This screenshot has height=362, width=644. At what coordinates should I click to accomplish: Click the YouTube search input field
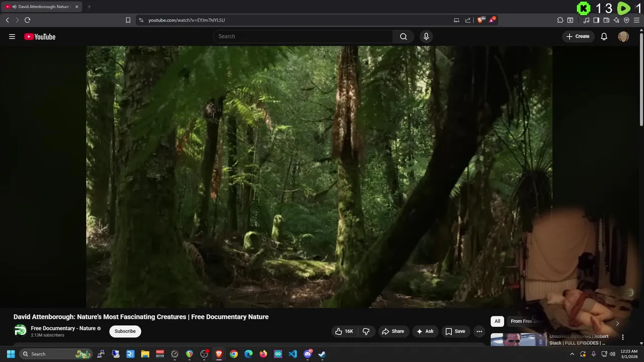point(303,36)
